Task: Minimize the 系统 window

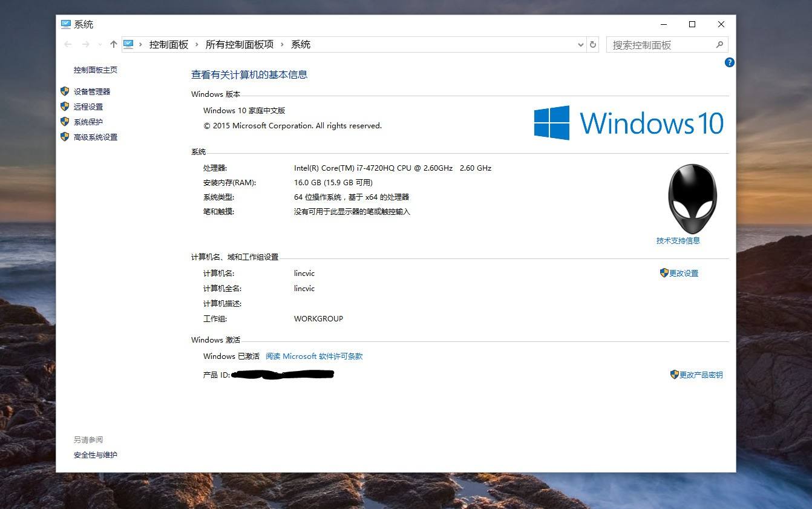Action: click(x=664, y=24)
